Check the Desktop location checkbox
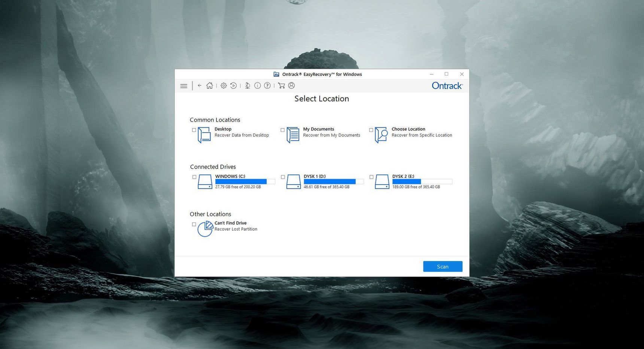Viewport: 644px width, 349px height. [194, 130]
